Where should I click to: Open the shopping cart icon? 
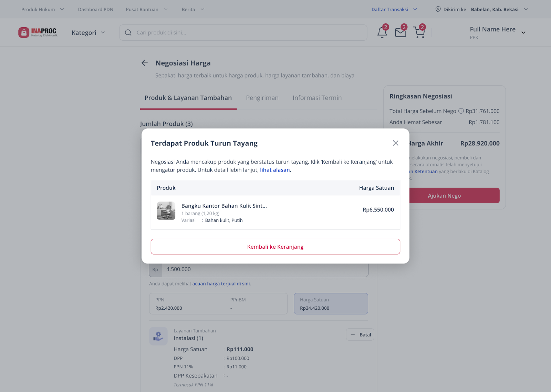point(419,32)
